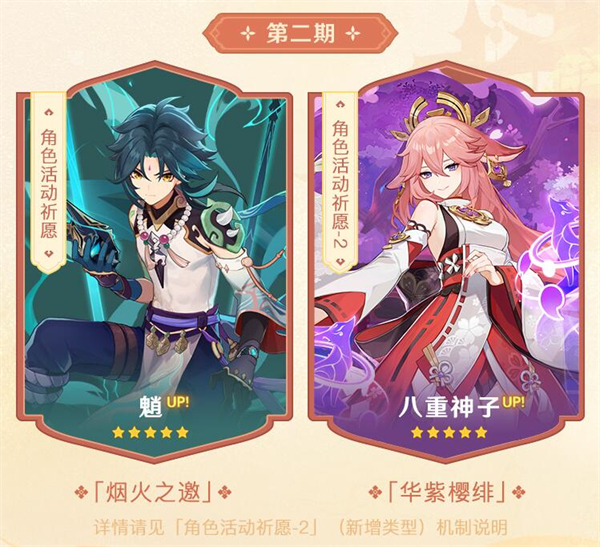Click the five-star rating under 八重神子
This screenshot has width=600, height=547.
448,432
